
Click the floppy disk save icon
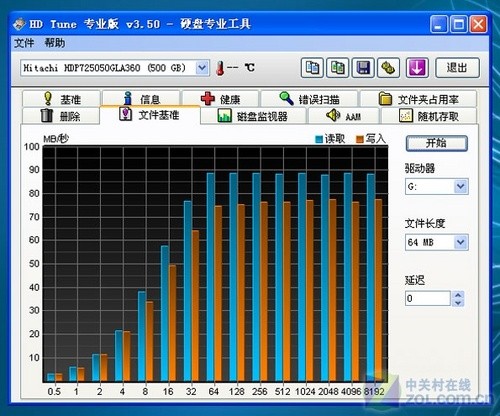[x=363, y=68]
